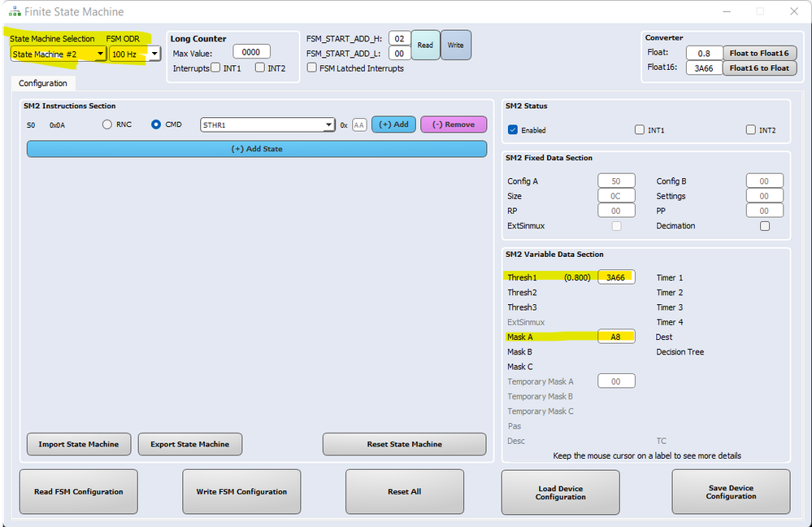Click Save Device Configuration button
Screen dimensions: 812x527
(x=732, y=492)
